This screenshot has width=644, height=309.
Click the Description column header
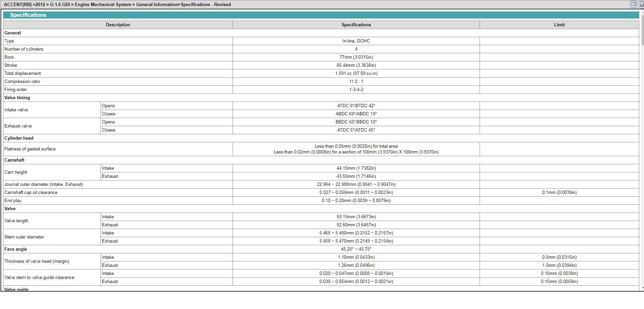[x=118, y=25]
